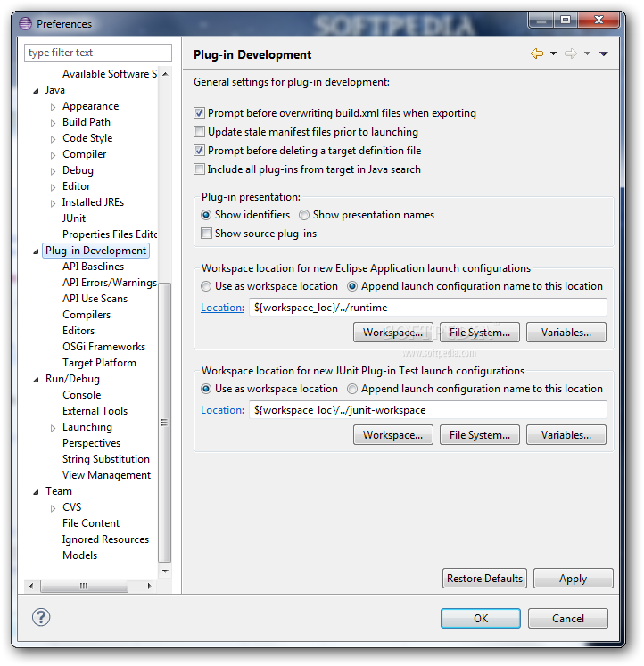The image size is (644, 666).
Task: Click Restore Defaults button
Action: tap(484, 579)
